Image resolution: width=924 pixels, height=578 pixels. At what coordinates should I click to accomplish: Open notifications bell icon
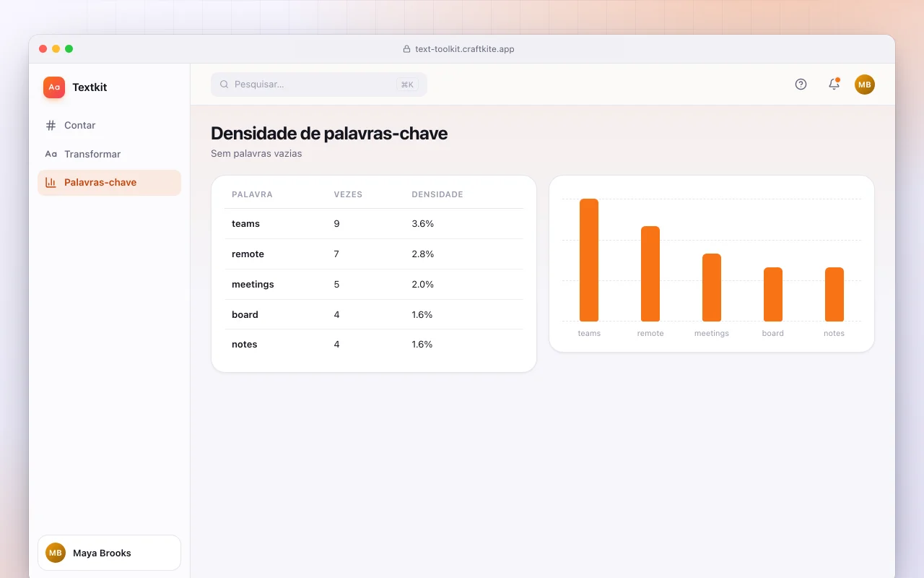(x=834, y=85)
